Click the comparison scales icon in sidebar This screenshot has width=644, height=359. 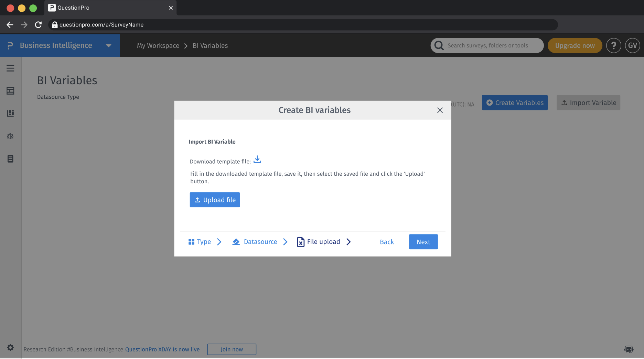[10, 136]
